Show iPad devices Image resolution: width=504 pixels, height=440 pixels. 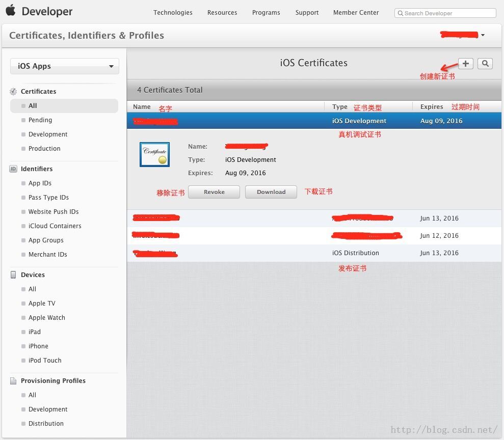tap(34, 332)
